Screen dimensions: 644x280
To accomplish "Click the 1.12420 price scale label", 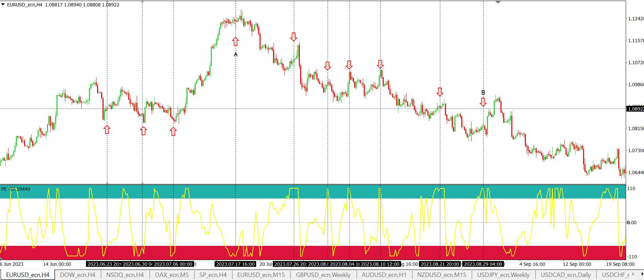I will (636, 19).
